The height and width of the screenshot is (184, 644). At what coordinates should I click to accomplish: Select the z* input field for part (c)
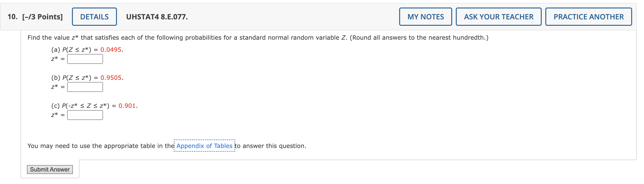pyautogui.click(x=85, y=115)
